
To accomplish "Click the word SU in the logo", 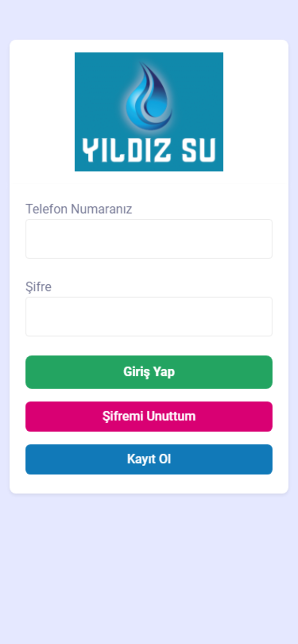I will click(198, 150).
